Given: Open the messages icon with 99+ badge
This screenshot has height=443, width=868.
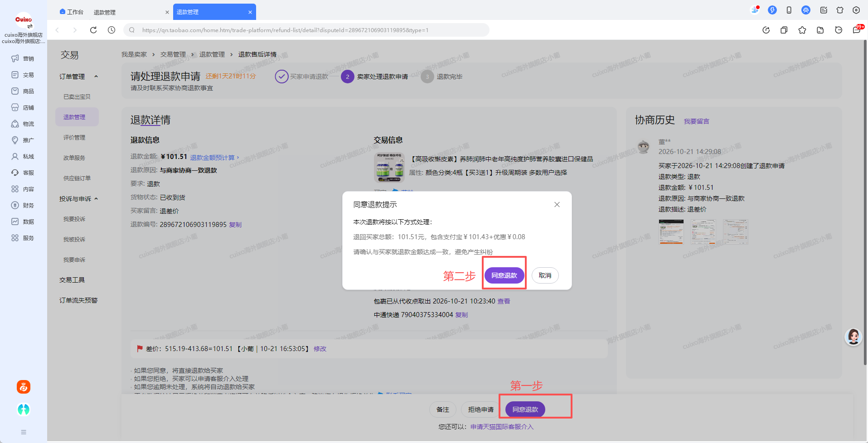Looking at the screenshot, I should pyautogui.click(x=857, y=30).
